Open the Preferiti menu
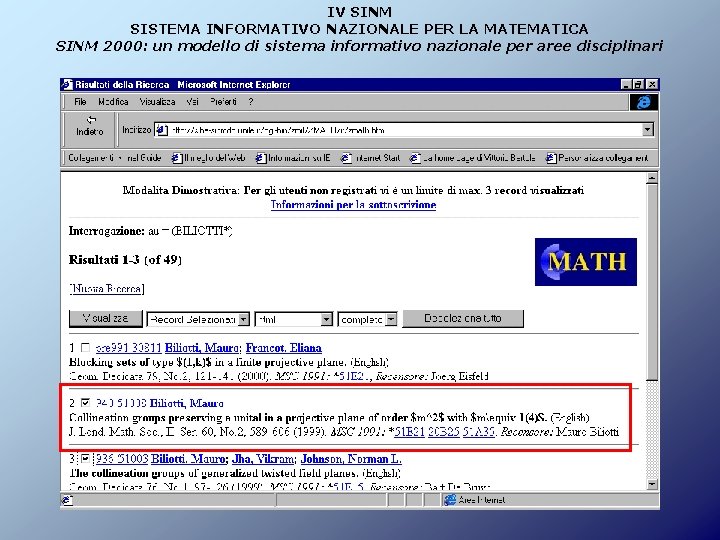The width and height of the screenshot is (720, 540). (223, 102)
